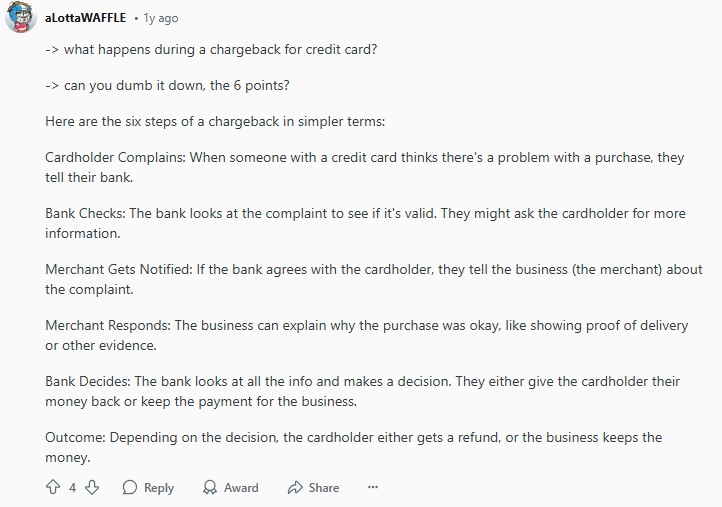This screenshot has height=507, width=722.
Task: Click the speech bubble icon beside Reply
Action: pos(130,488)
